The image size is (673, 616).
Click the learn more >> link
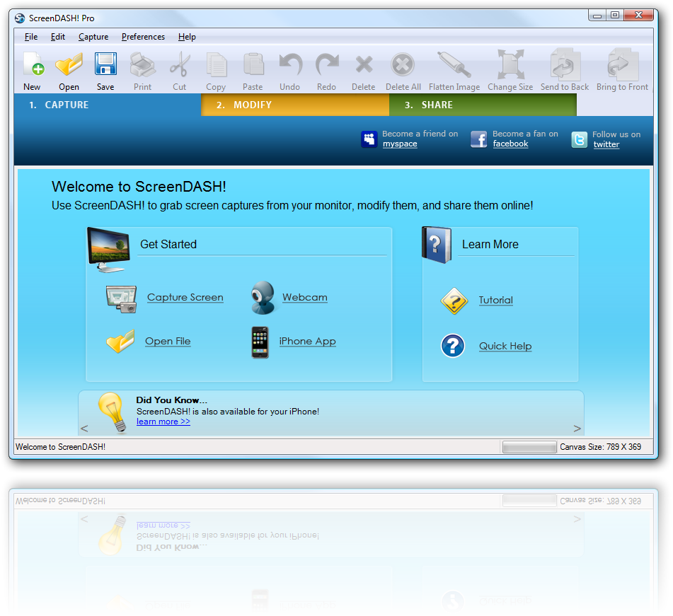(x=163, y=422)
